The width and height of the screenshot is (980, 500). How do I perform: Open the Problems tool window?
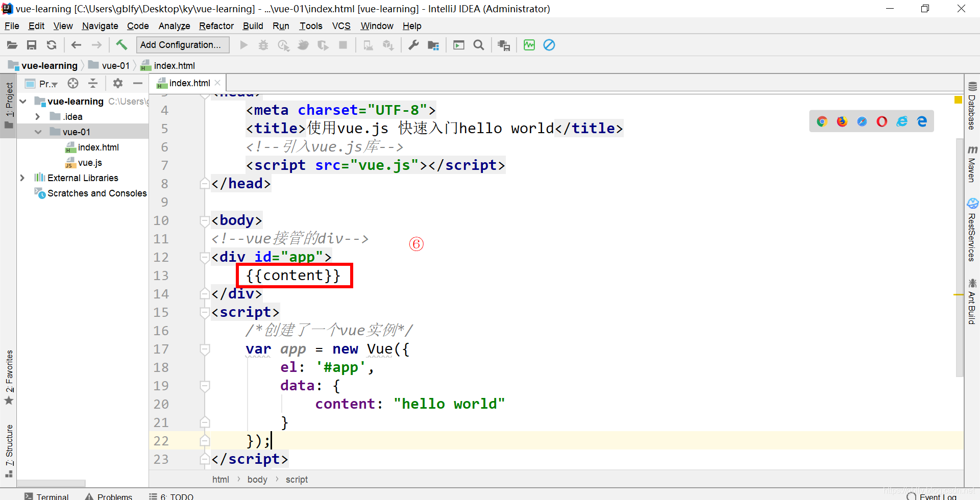tap(109, 496)
